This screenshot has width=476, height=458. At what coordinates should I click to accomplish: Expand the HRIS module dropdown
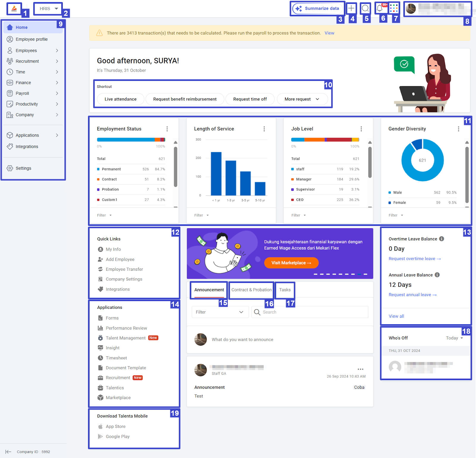48,8
